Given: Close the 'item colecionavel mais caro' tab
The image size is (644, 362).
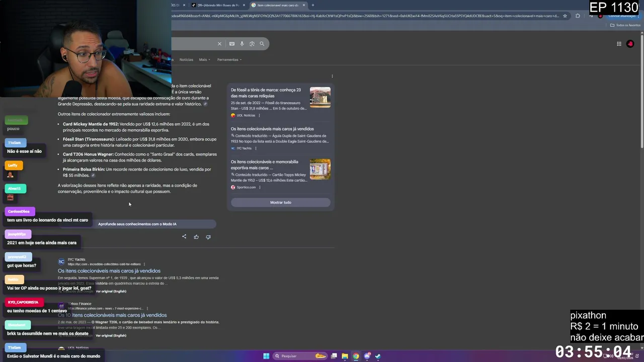Looking at the screenshot, I should click(x=304, y=5).
